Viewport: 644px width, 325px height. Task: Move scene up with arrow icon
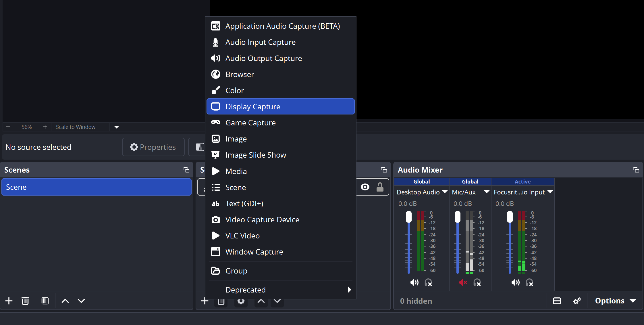click(65, 301)
